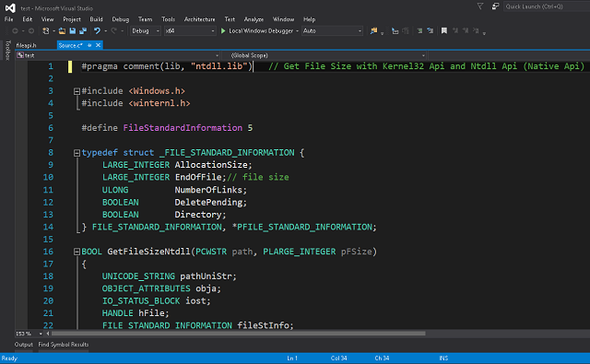Image resolution: width=590 pixels, height=364 pixels.
Task: Open the Undo history dropdown arrow
Action: (x=105, y=30)
